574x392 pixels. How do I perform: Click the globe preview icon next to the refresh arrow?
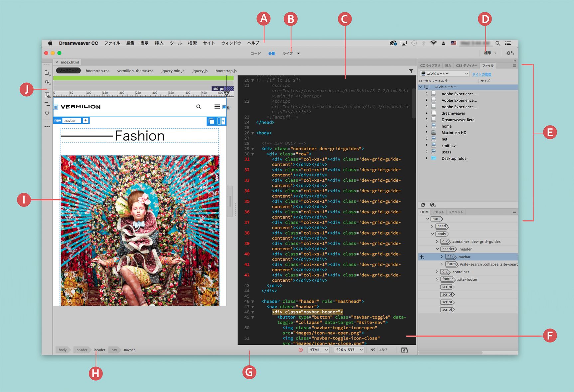[x=433, y=205]
